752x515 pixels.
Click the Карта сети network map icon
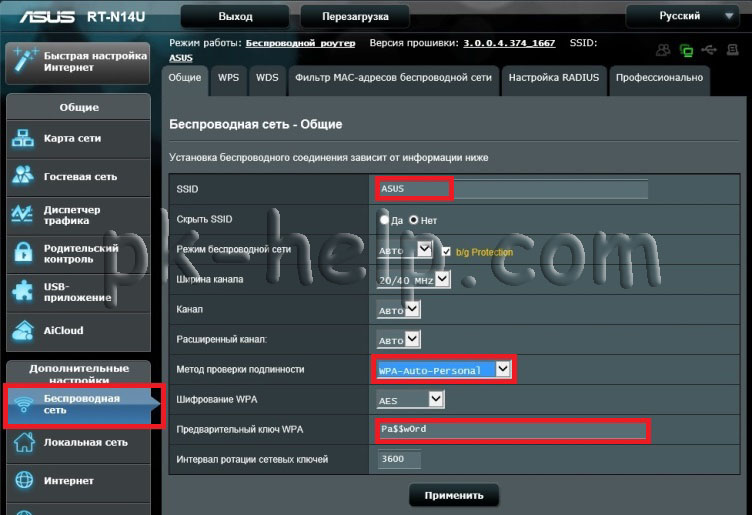[23, 139]
